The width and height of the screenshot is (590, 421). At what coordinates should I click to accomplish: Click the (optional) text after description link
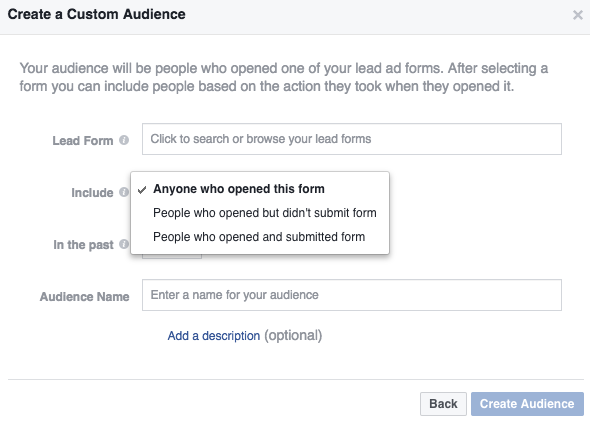point(293,336)
